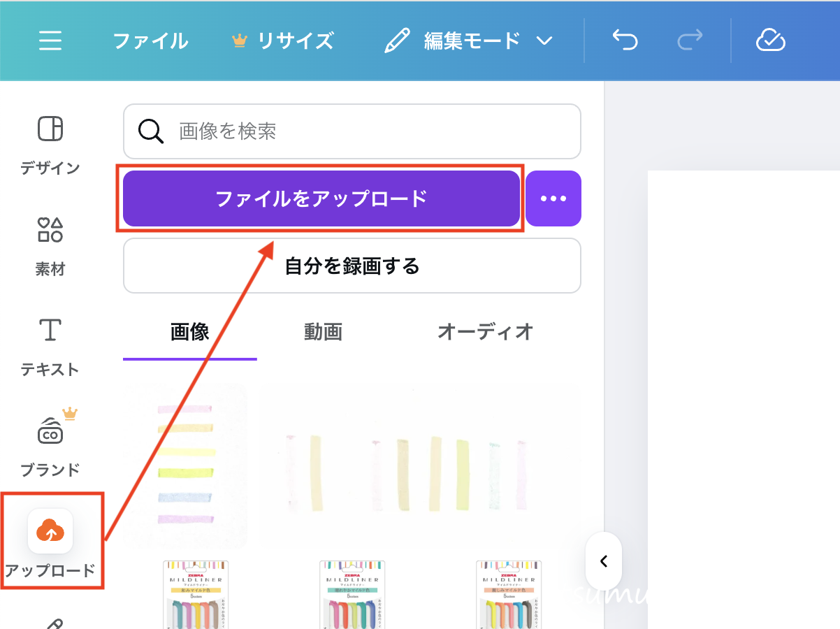Image resolution: width=840 pixels, height=629 pixels.
Task: Click the ファイルをアップロード button
Action: [321, 198]
